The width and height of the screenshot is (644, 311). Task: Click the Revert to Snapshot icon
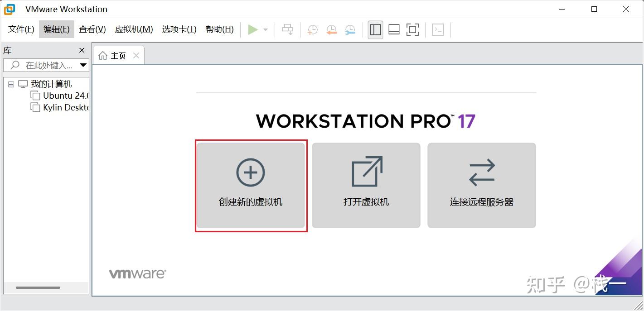331,30
